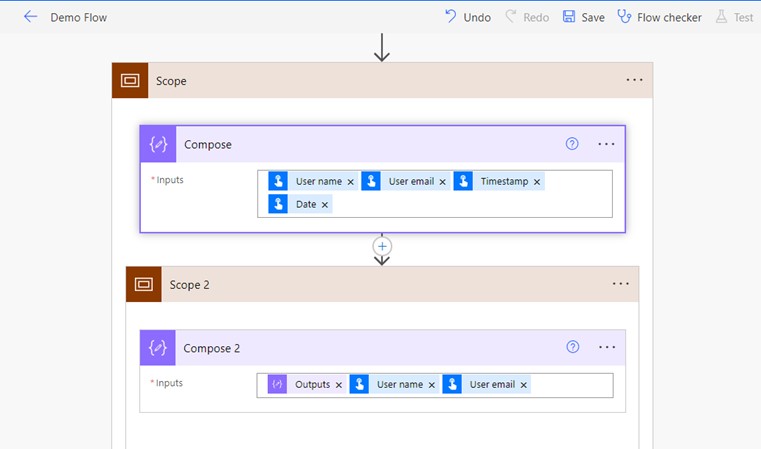Click the User email token icon in Compose 2
This screenshot has height=449, width=761.
coord(452,384)
